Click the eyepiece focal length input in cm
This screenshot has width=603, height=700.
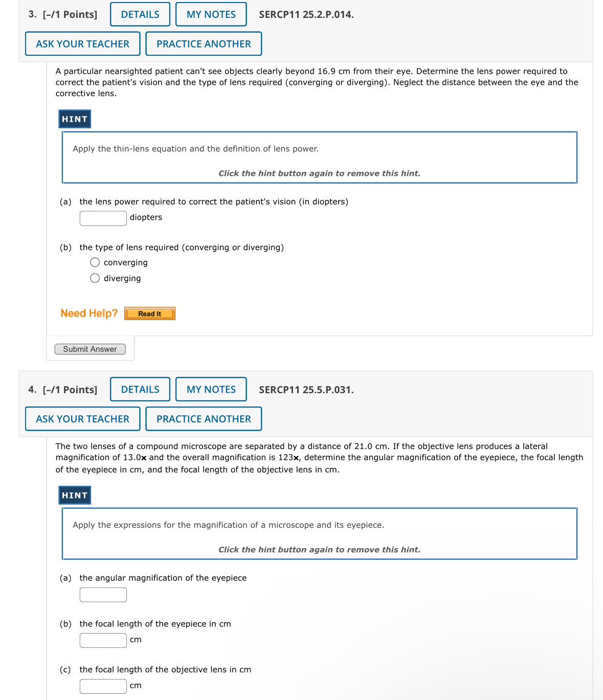pos(103,640)
